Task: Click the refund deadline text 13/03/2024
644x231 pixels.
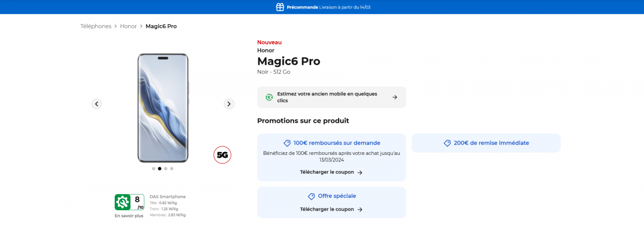Action: click(x=332, y=160)
